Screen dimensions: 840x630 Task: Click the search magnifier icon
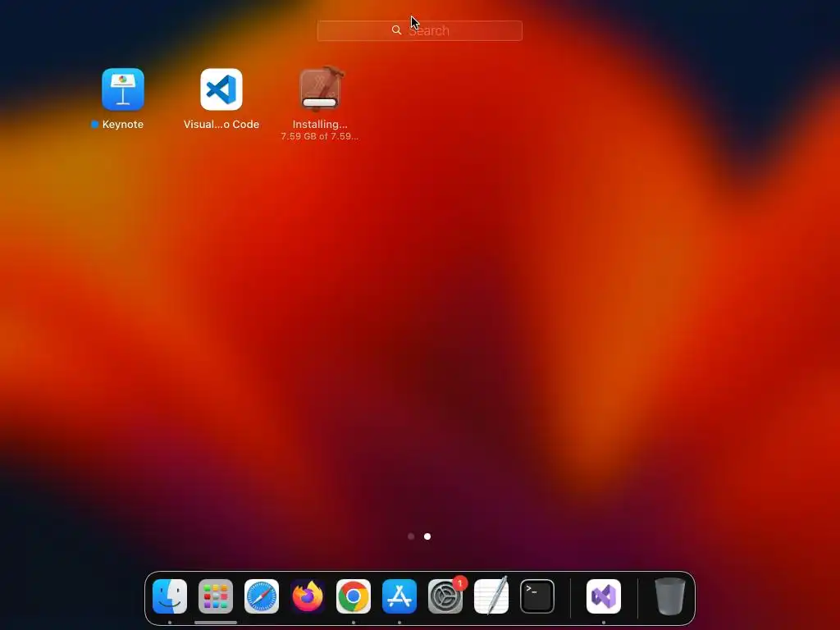pos(396,30)
